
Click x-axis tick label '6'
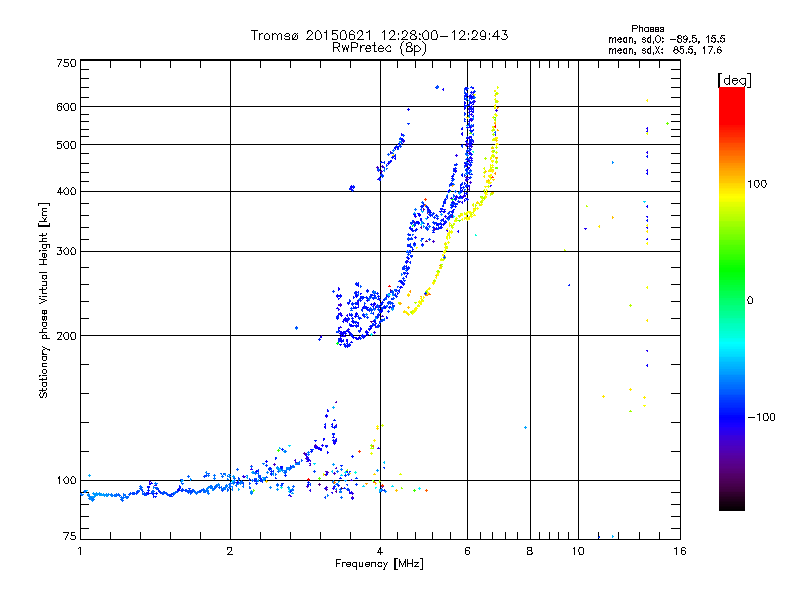pyautogui.click(x=467, y=551)
